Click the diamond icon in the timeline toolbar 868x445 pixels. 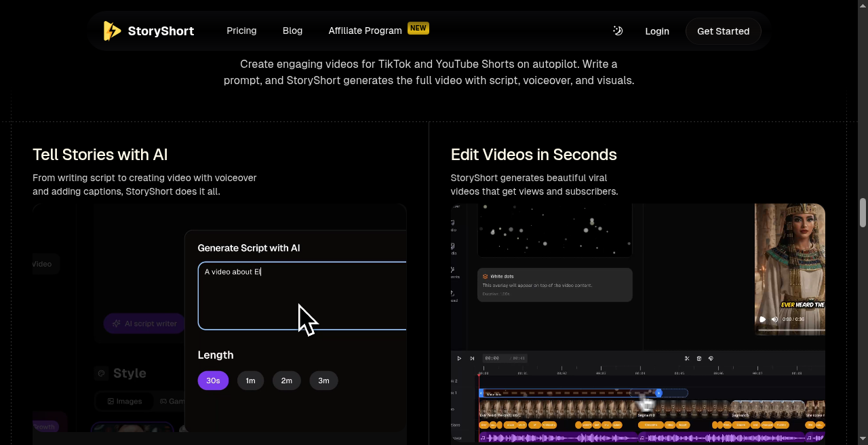pyautogui.click(x=711, y=358)
